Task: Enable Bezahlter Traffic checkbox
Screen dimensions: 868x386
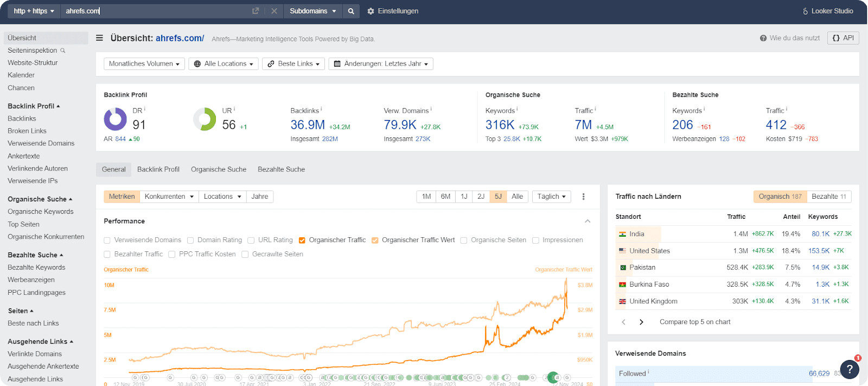Action: tap(107, 255)
